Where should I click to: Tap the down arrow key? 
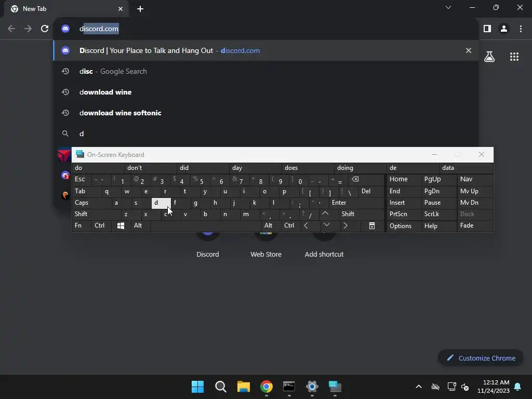pos(330,225)
